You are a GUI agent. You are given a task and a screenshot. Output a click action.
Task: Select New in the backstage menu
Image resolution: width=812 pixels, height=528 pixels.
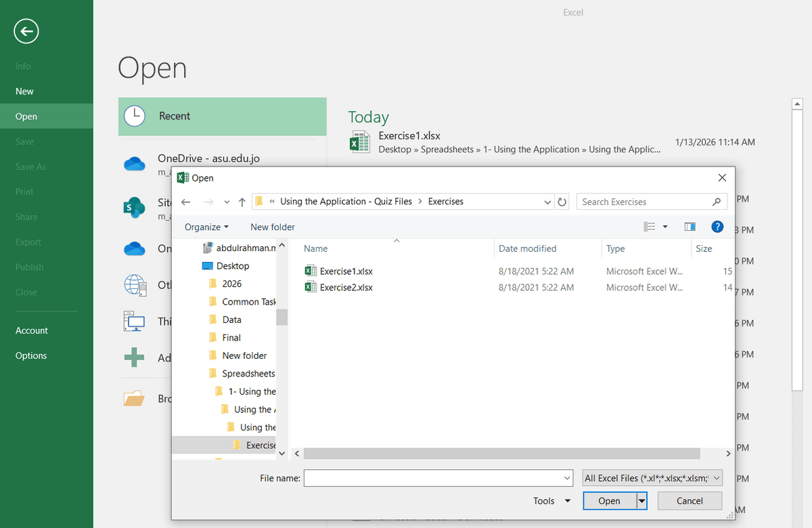click(24, 91)
